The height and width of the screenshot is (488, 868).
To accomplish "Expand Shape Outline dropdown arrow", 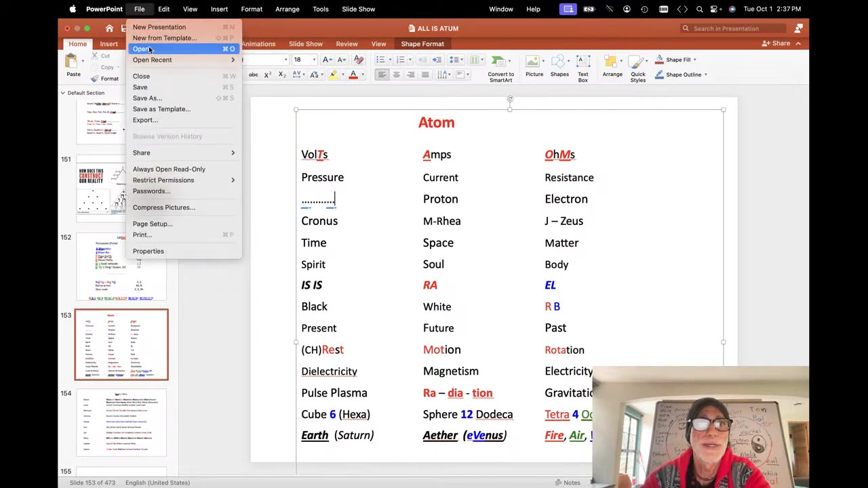I will click(x=705, y=75).
